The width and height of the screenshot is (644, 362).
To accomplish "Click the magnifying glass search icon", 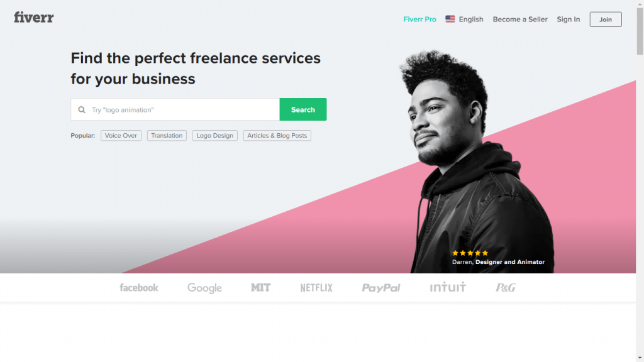I will coord(82,109).
